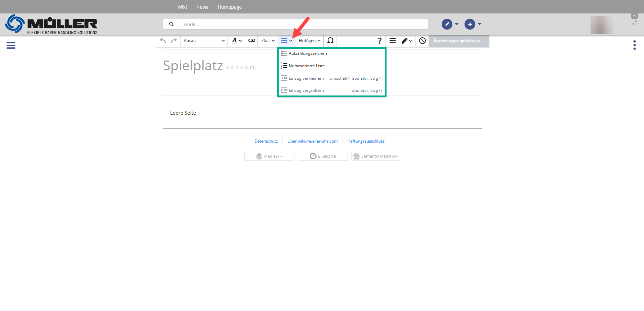This screenshot has width=644, height=311.
Task: Cancel editing with the circle-slash icon
Action: tap(422, 41)
